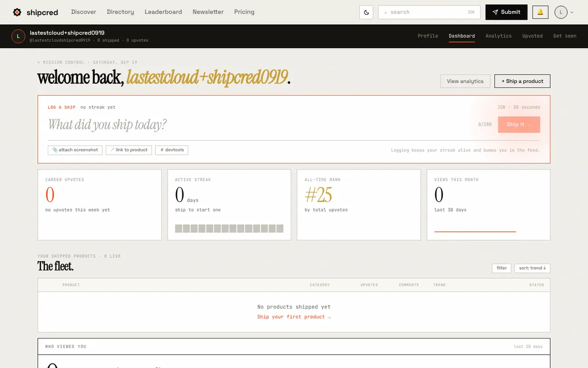The image size is (588, 368).
Task: Click the 'No products shipped yet' text
Action: pyautogui.click(x=294, y=307)
